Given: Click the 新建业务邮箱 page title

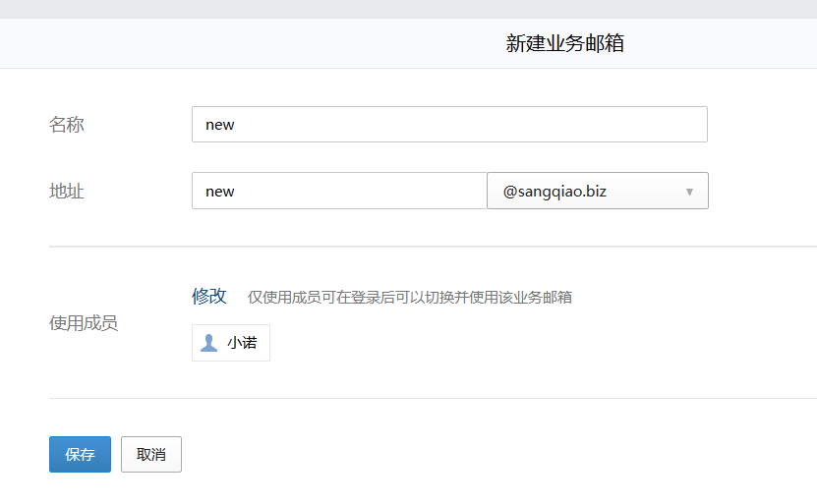Looking at the screenshot, I should click(x=564, y=43).
